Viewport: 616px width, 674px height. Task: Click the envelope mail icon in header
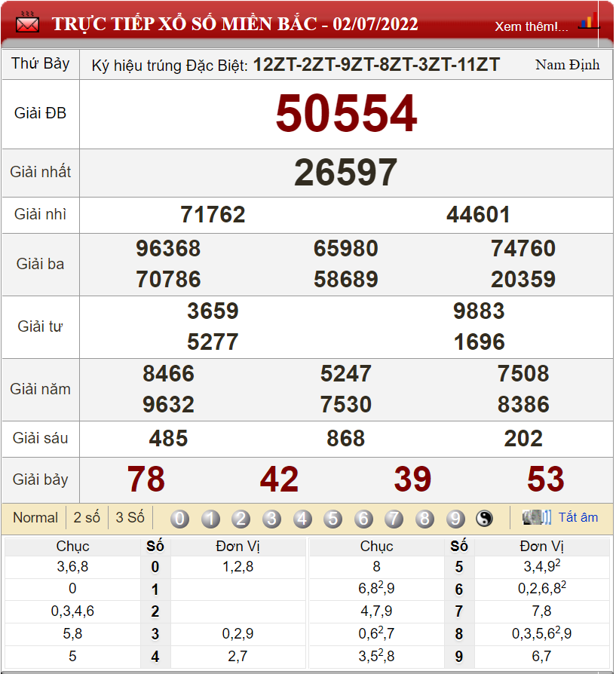tap(27, 23)
